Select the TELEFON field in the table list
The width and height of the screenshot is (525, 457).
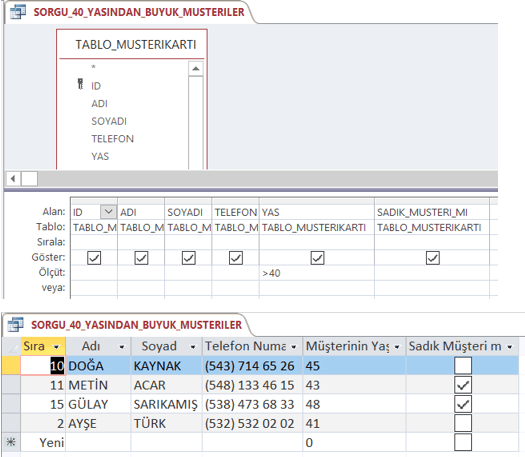click(112, 139)
